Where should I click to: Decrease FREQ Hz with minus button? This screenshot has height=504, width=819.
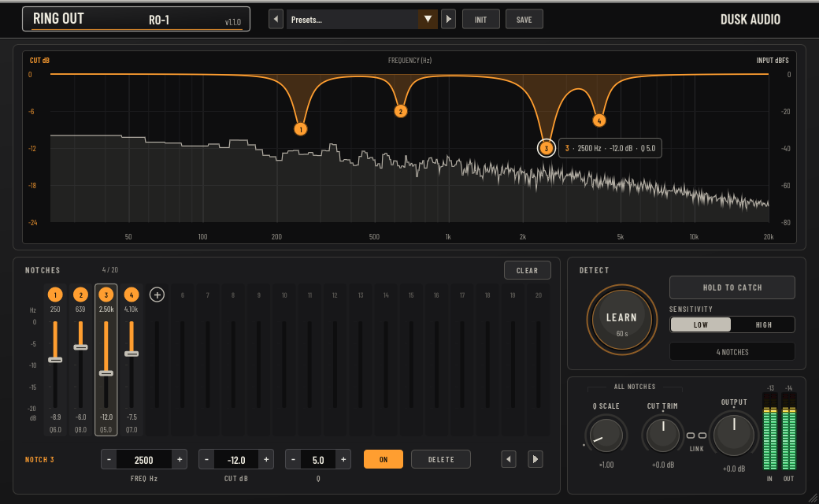pyautogui.click(x=109, y=460)
